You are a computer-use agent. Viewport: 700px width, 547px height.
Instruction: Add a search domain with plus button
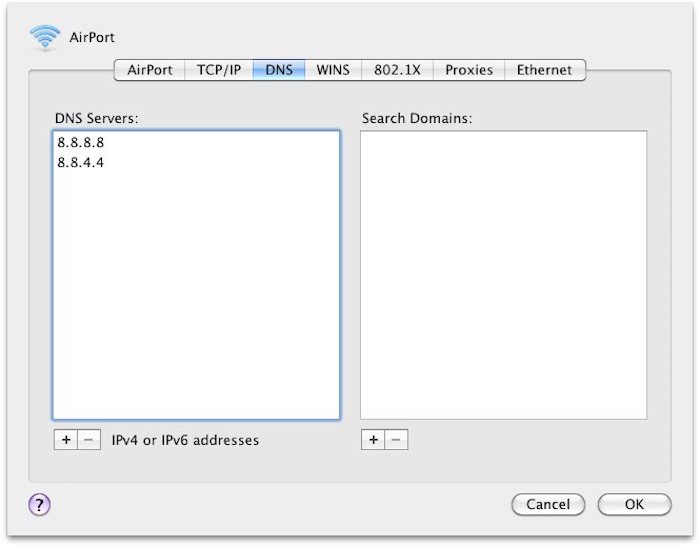click(373, 440)
